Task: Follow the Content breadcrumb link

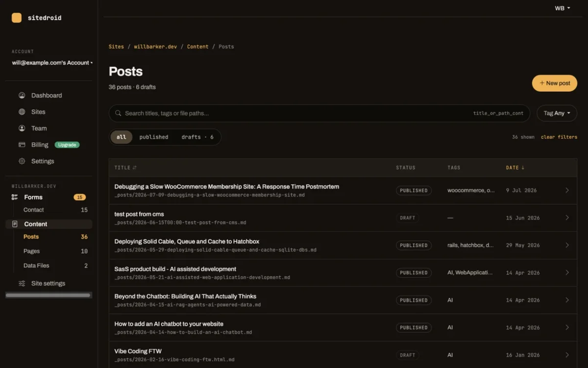Action: tap(198, 47)
